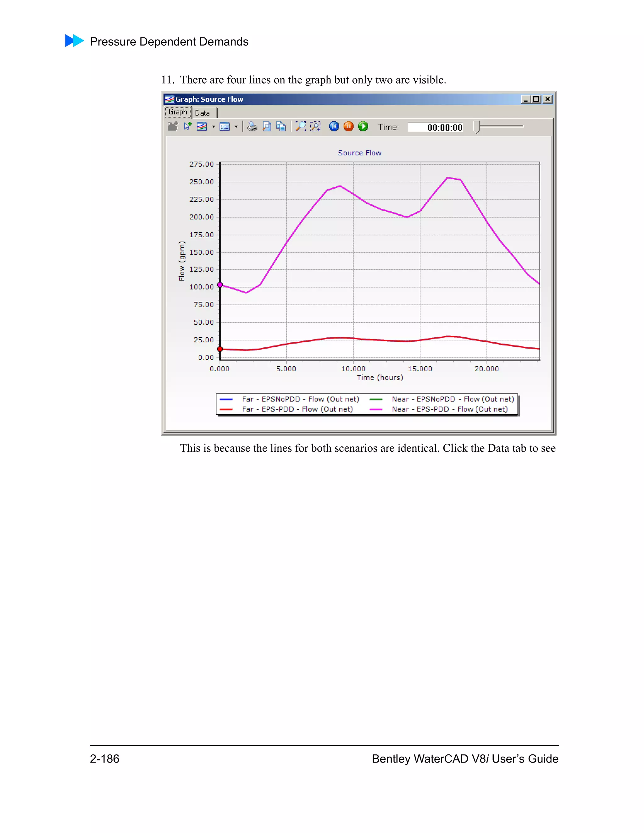Click legend entry Near - EPS-PDD magenta line
Screen dimensions: 644x833
[439, 409]
